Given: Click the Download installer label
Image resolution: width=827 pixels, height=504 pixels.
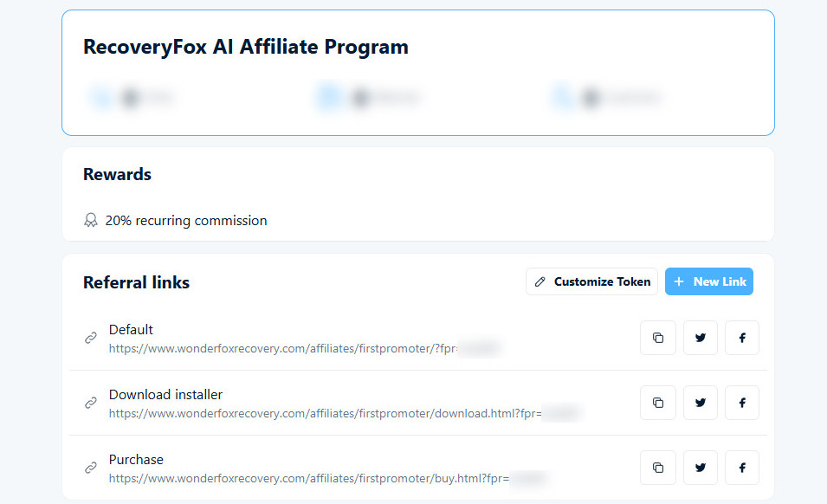Looking at the screenshot, I should pyautogui.click(x=165, y=395).
